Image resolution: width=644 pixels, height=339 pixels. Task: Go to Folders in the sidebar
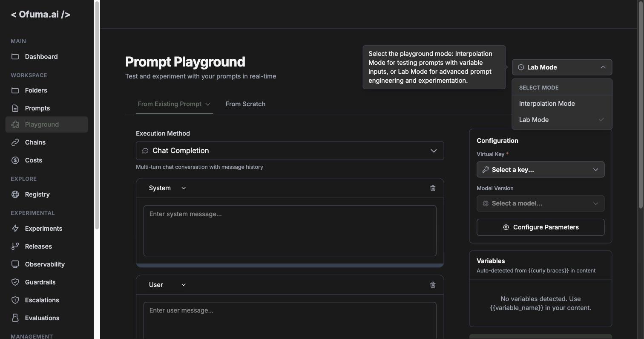[46, 90]
